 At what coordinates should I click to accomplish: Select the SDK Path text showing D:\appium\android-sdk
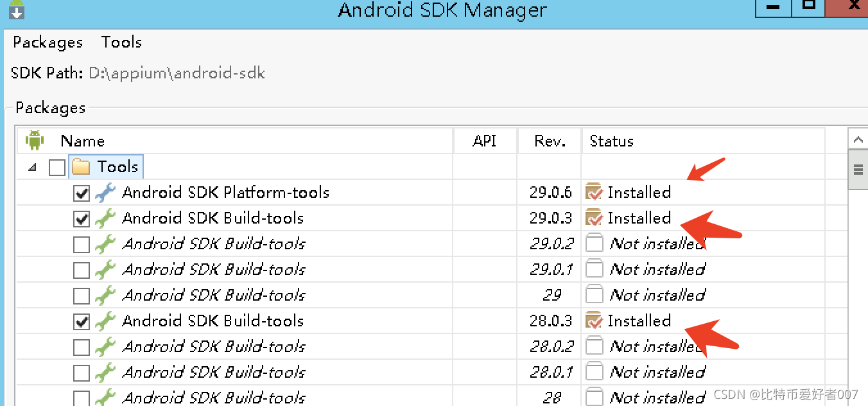[x=177, y=73]
